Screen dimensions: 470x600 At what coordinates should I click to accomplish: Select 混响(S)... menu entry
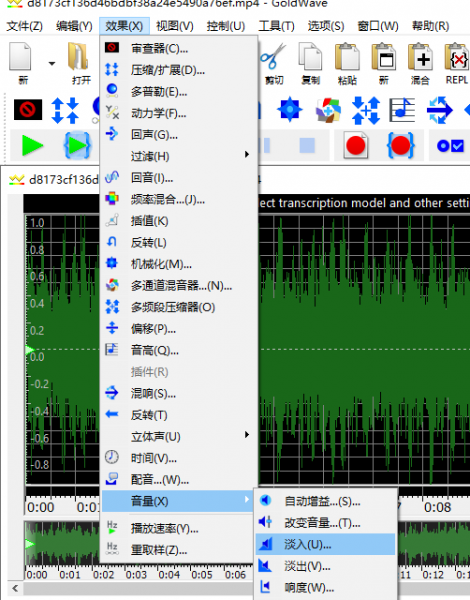coord(179,393)
